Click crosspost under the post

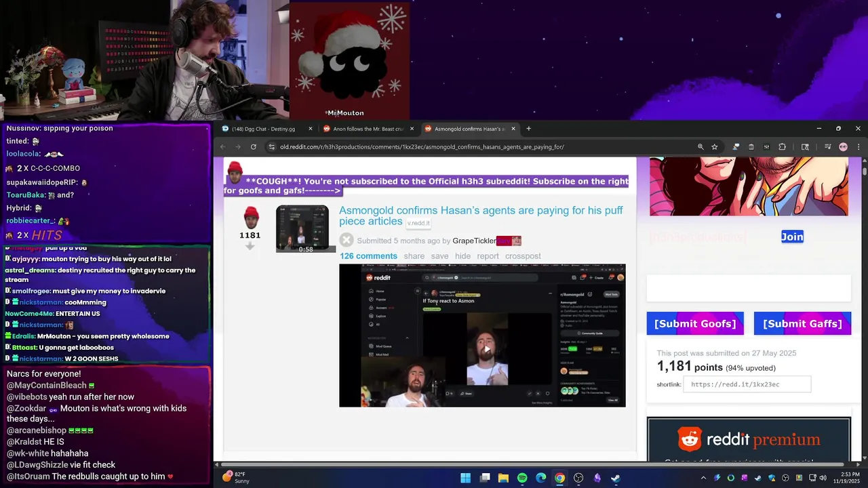point(523,256)
